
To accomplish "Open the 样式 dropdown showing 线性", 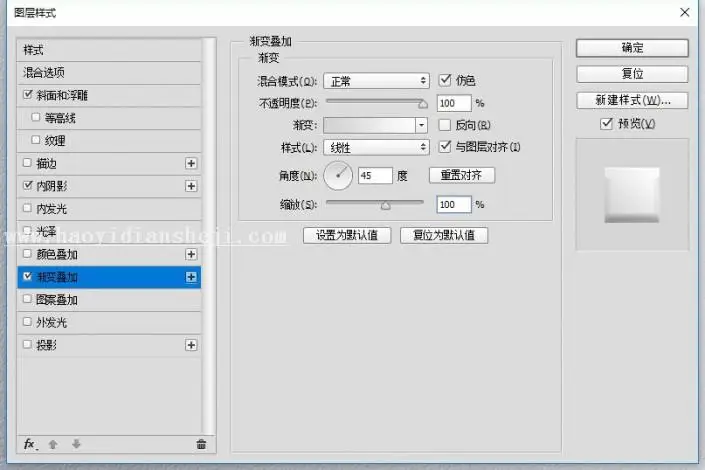I will 376,147.
